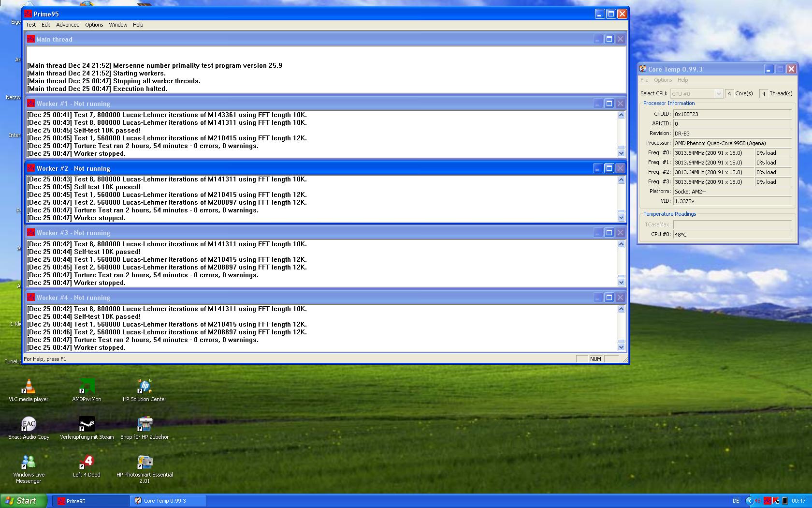
Task: Click the DE language indicator in the taskbar
Action: coord(736,501)
